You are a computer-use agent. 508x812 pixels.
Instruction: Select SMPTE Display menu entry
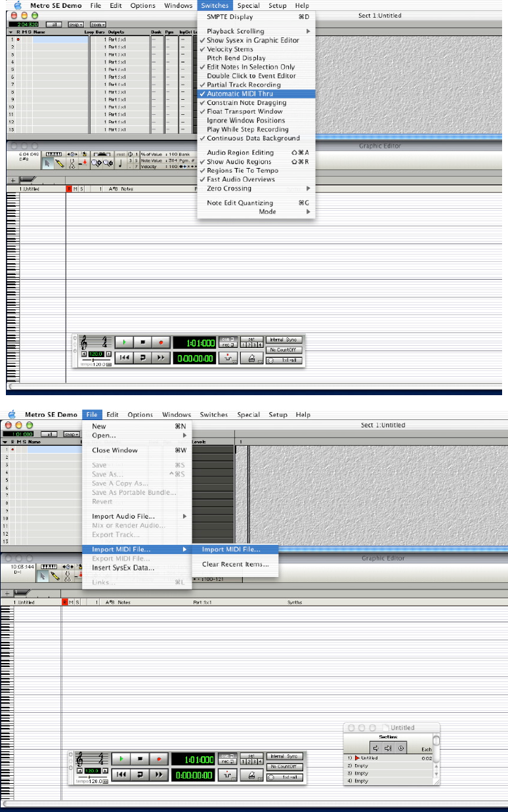tap(256, 17)
